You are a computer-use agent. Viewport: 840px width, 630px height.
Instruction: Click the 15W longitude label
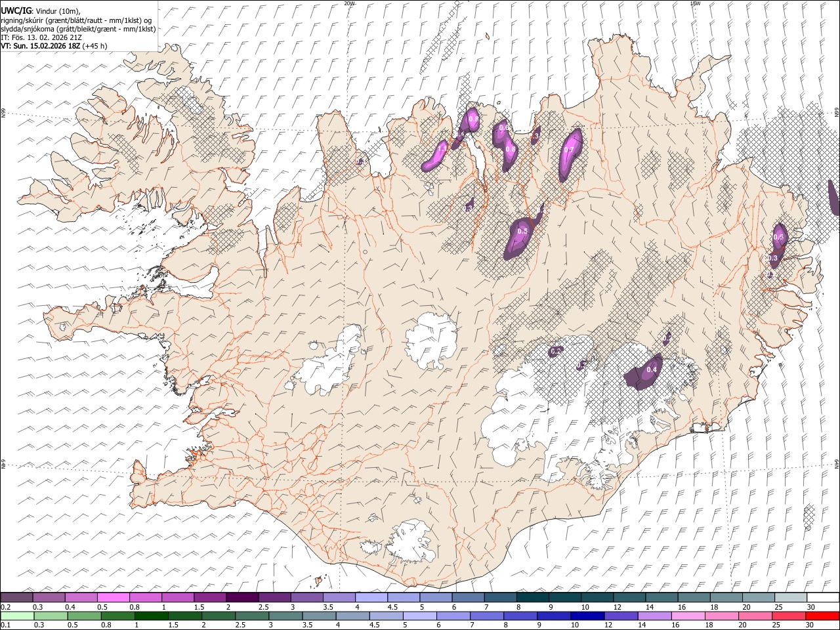click(x=695, y=3)
